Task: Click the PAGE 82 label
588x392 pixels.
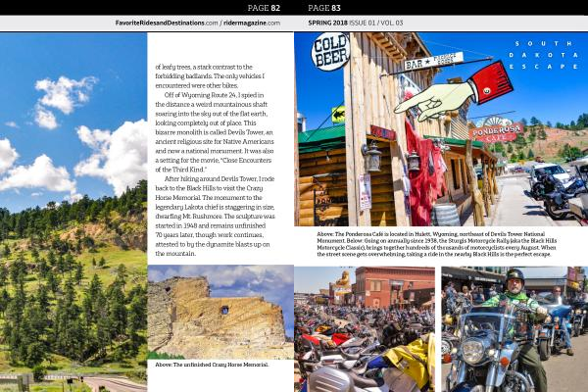Action: click(264, 8)
